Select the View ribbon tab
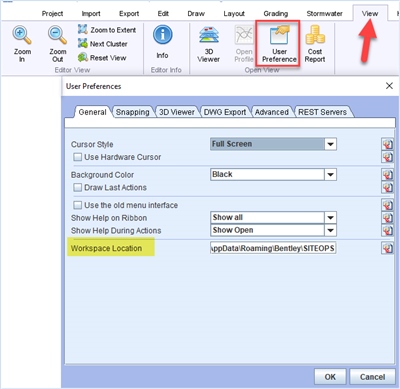The image size is (400, 389). [x=370, y=14]
